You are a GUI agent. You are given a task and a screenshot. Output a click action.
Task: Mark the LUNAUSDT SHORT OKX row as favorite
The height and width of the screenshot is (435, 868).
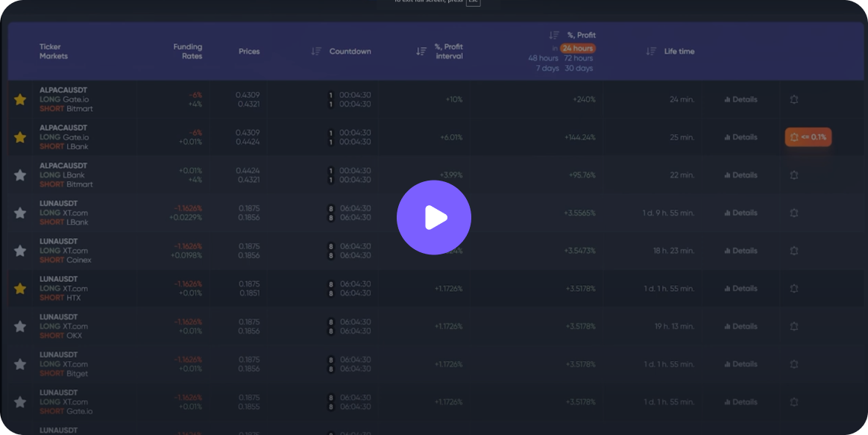click(x=20, y=326)
